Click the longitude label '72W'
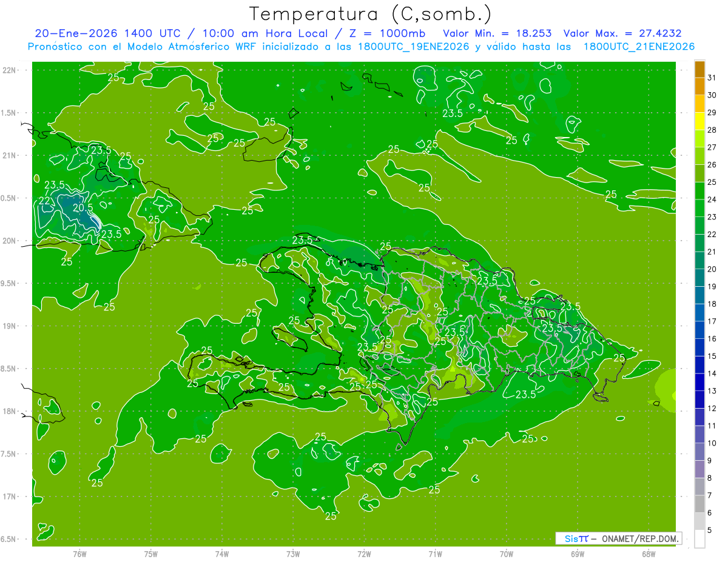Screen dimensions: 728x562 (364, 554)
